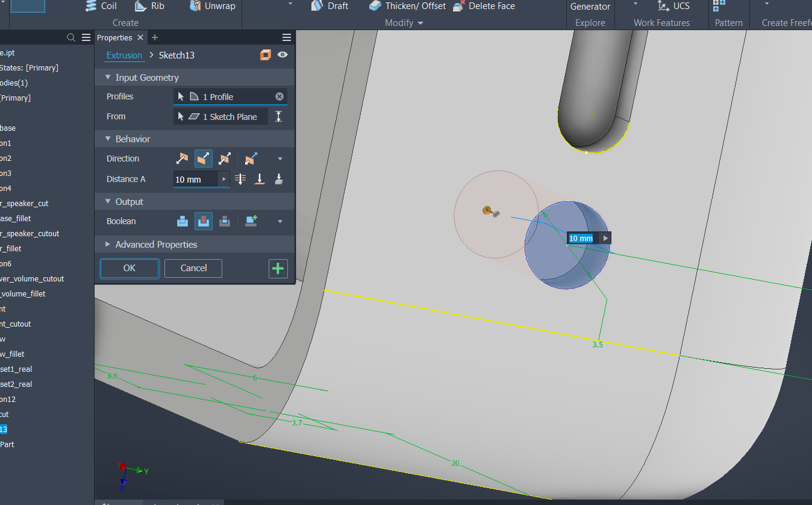Open the Boolean options dropdown arrow

point(280,222)
